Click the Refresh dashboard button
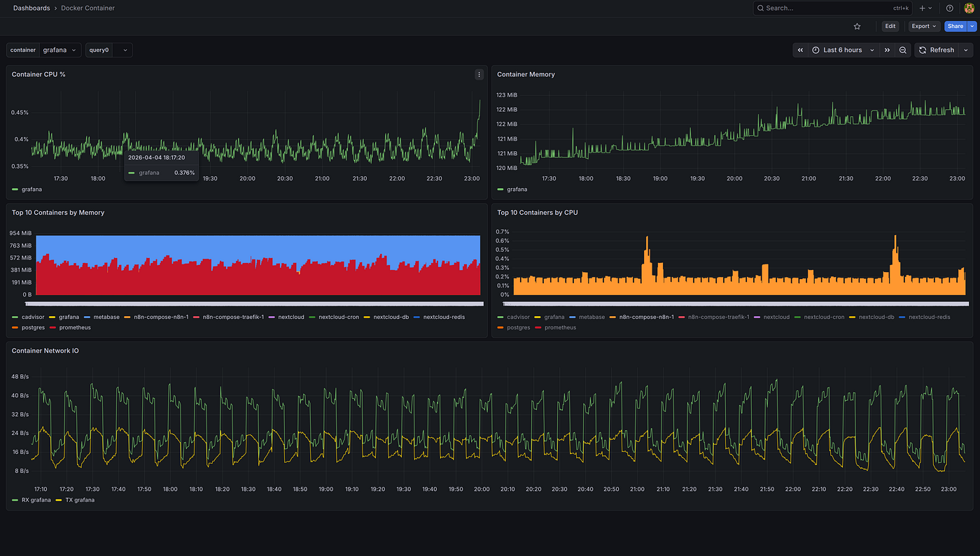980x556 pixels. (937, 50)
